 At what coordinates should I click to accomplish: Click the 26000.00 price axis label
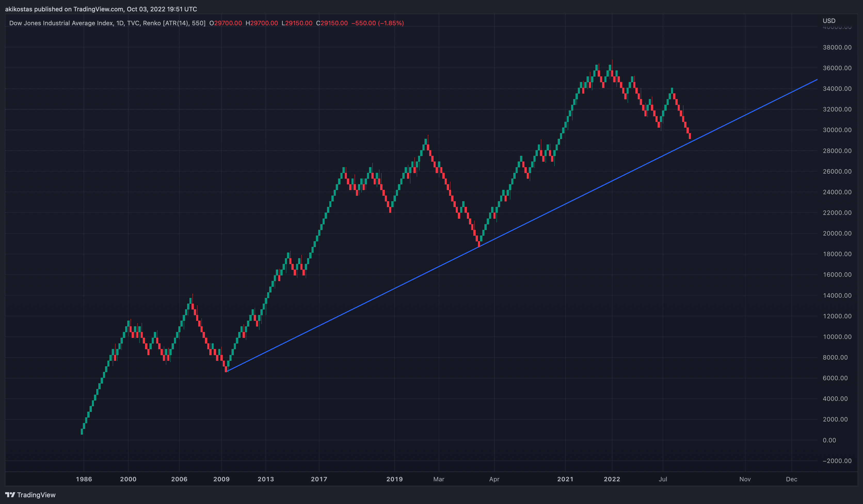837,171
